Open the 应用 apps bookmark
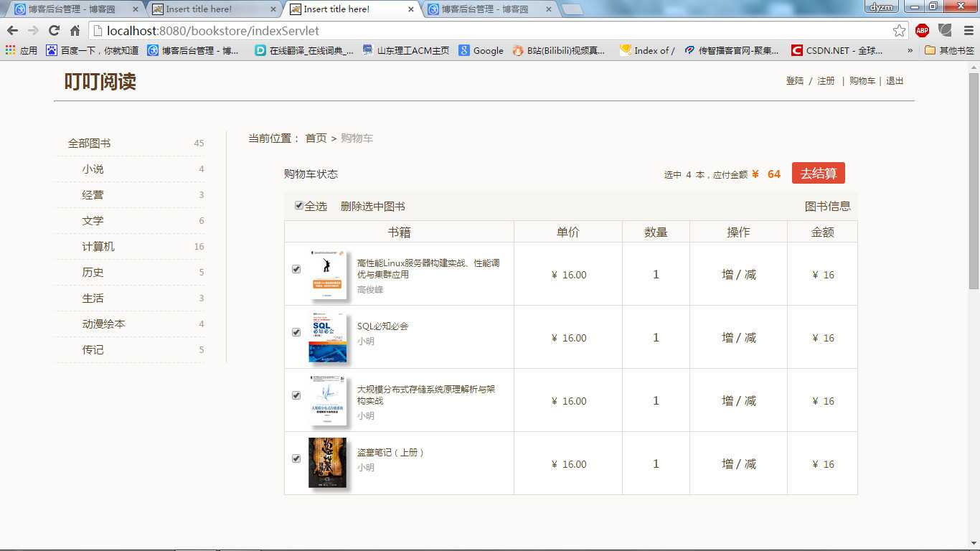Image resolution: width=980 pixels, height=551 pixels. click(x=22, y=50)
